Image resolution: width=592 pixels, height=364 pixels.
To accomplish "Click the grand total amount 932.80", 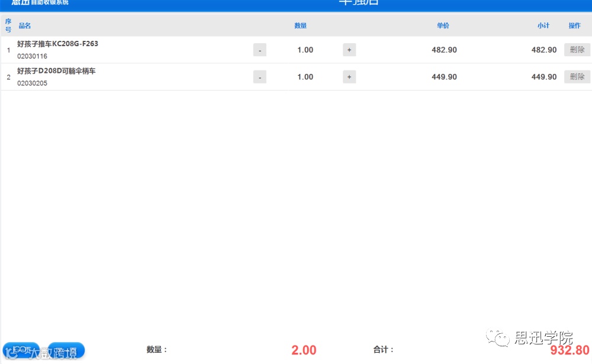I will click(x=570, y=350).
